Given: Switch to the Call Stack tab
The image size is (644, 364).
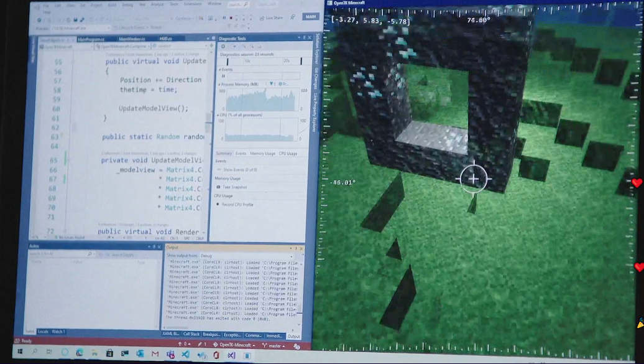Looking at the screenshot, I should (191, 334).
